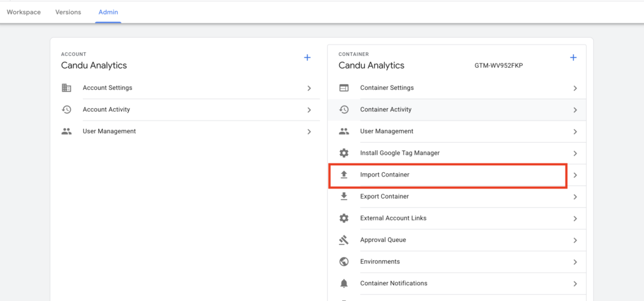Click the Container Notifications bell icon

pyautogui.click(x=344, y=283)
